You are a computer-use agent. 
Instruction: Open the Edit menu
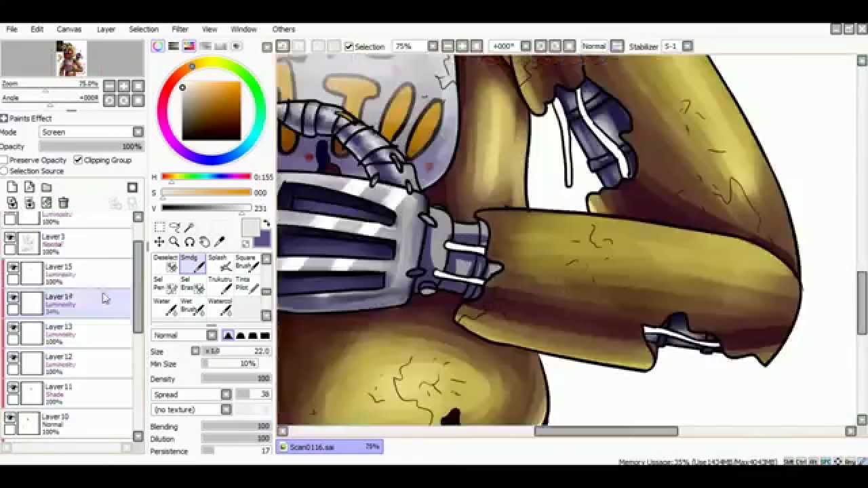(37, 29)
